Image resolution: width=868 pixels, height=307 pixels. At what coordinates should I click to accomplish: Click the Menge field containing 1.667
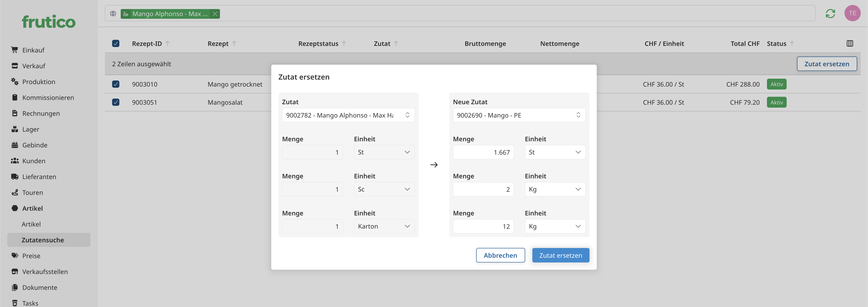(x=483, y=152)
